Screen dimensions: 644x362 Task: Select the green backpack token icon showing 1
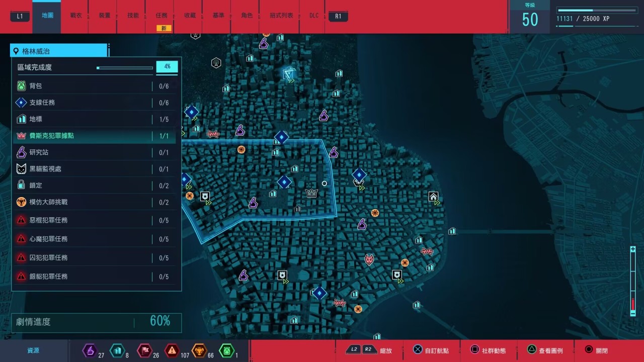coord(226,350)
